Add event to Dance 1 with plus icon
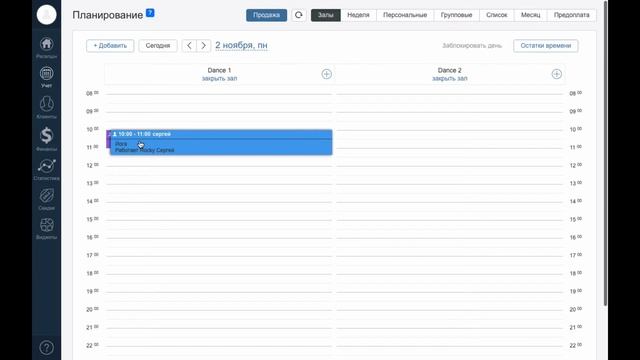This screenshot has width=640, height=360. click(327, 74)
